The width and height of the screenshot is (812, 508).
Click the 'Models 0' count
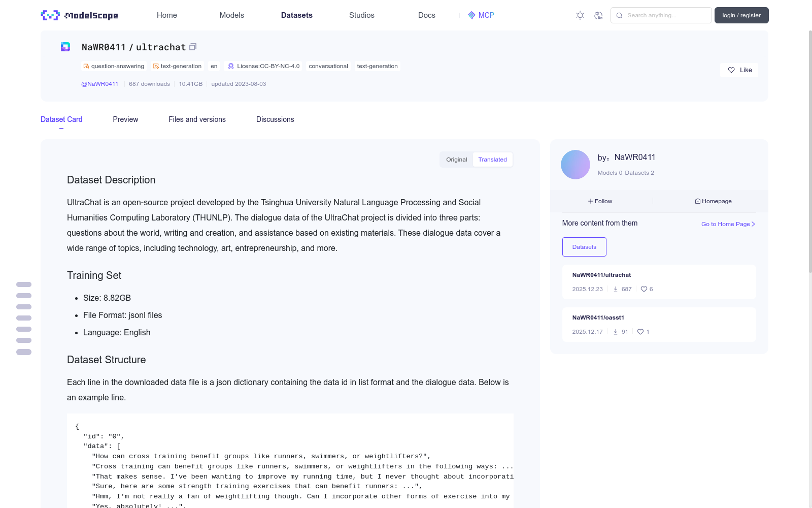click(610, 173)
